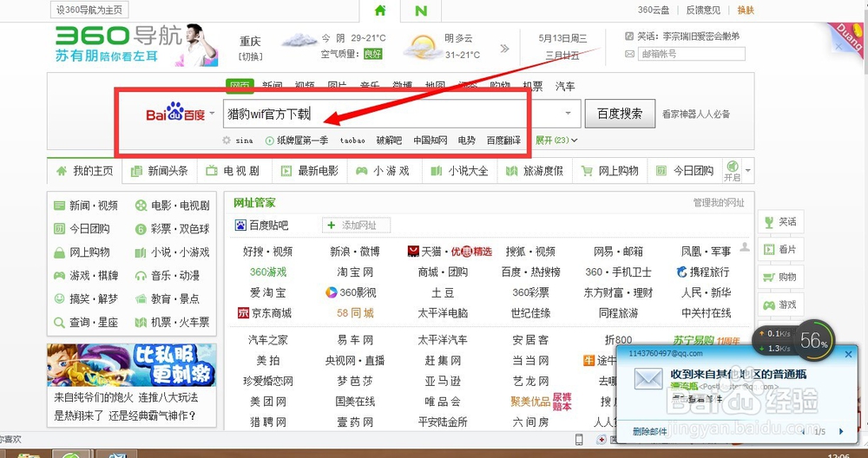Click the Baidu logo engine selector
The width and height of the screenshot is (868, 458).
point(175,114)
